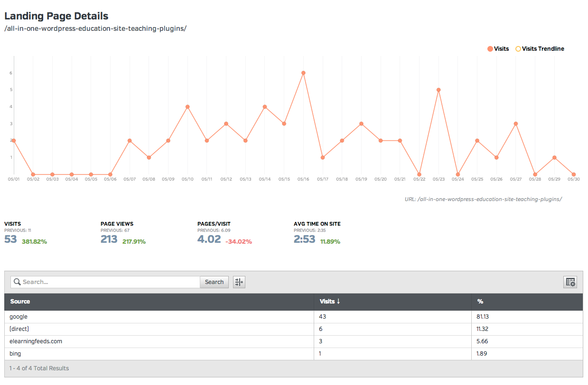
Task: Open the column adjust icon beside Search
Action: (x=239, y=282)
